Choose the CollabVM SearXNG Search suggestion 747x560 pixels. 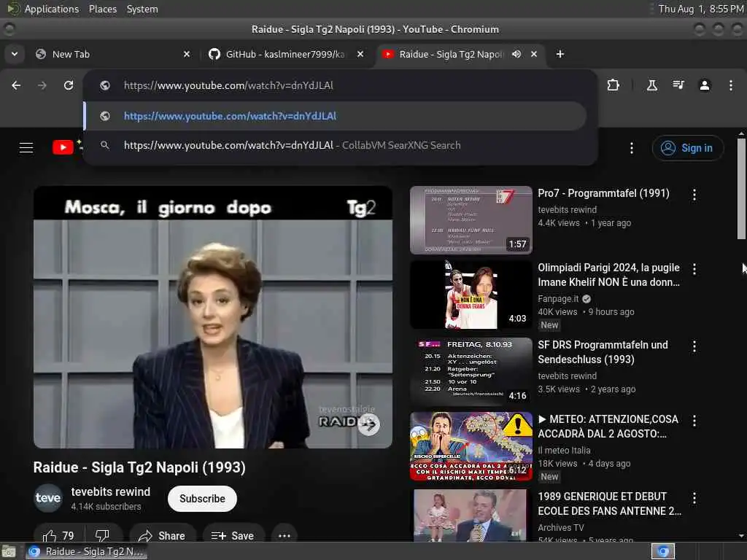[335, 145]
